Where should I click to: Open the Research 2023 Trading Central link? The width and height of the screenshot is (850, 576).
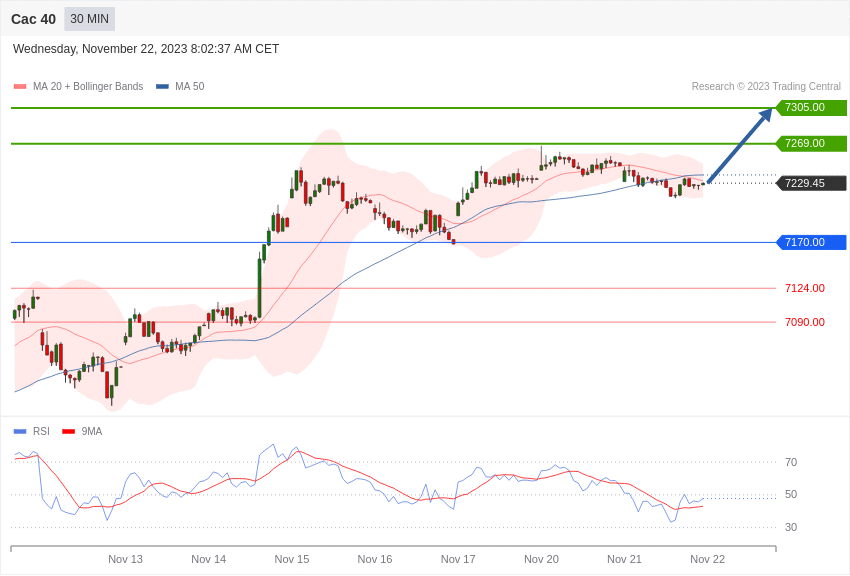765,86
